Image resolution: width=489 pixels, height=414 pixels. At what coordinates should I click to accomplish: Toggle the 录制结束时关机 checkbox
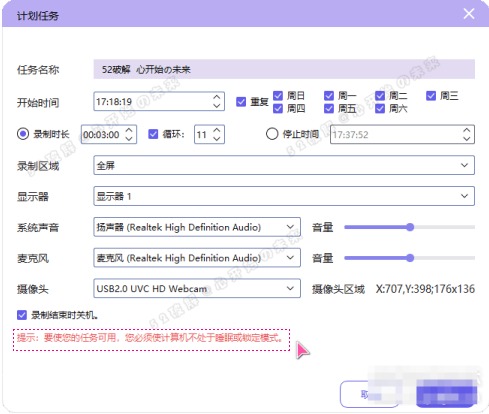pos(22,315)
